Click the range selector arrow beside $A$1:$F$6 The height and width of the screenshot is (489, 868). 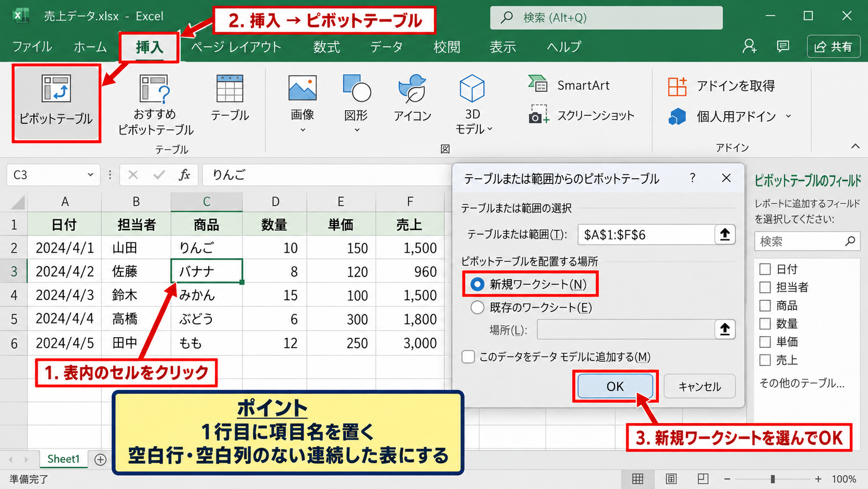(x=725, y=235)
